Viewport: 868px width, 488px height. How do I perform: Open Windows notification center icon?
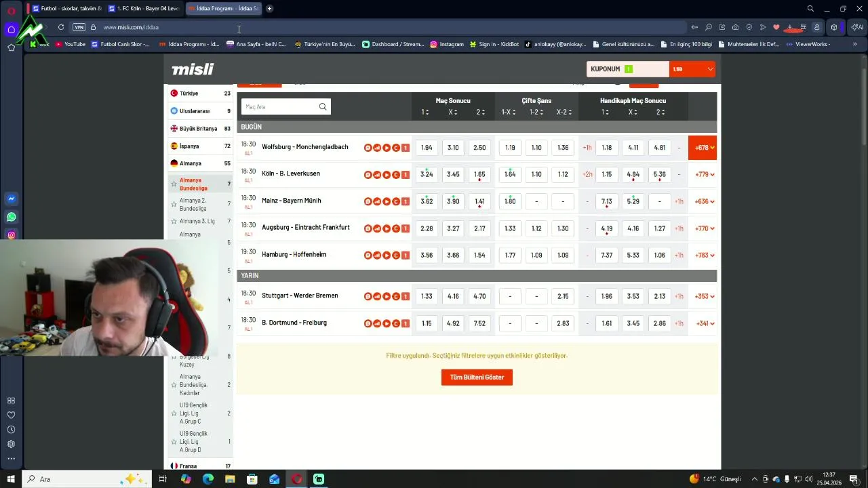854,479
